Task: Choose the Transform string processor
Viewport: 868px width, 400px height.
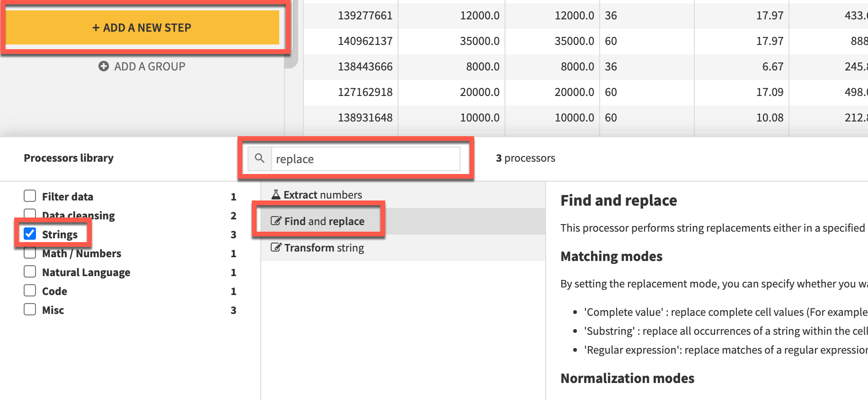Action: (x=324, y=248)
